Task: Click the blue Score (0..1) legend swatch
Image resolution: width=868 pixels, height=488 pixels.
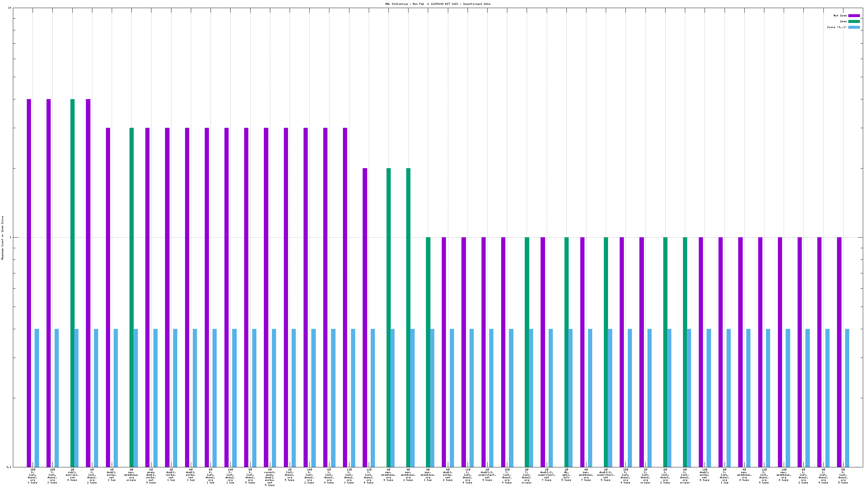Action: click(854, 27)
